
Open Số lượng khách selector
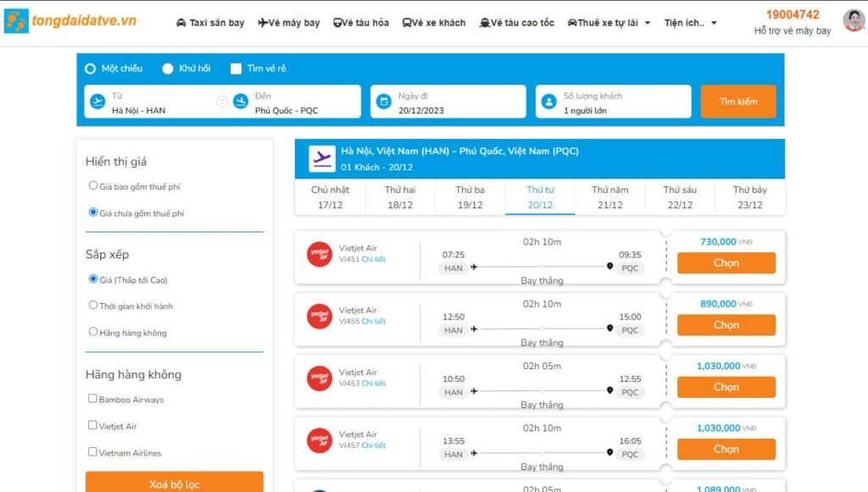click(614, 102)
